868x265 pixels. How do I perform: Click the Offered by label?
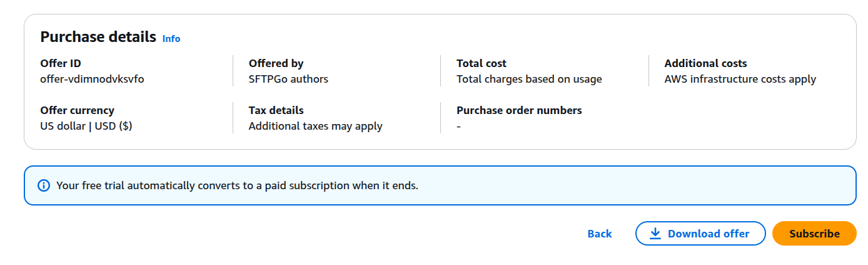pyautogui.click(x=276, y=63)
